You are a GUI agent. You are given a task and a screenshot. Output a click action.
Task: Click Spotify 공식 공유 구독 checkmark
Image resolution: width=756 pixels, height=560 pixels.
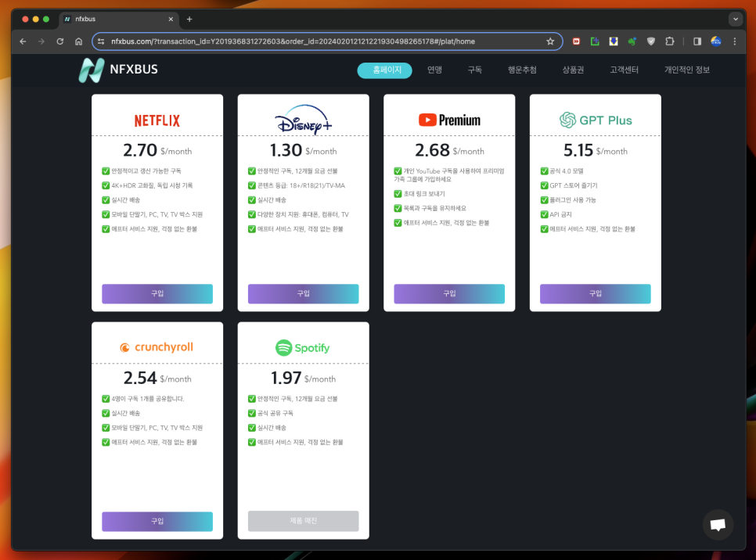pyautogui.click(x=252, y=413)
